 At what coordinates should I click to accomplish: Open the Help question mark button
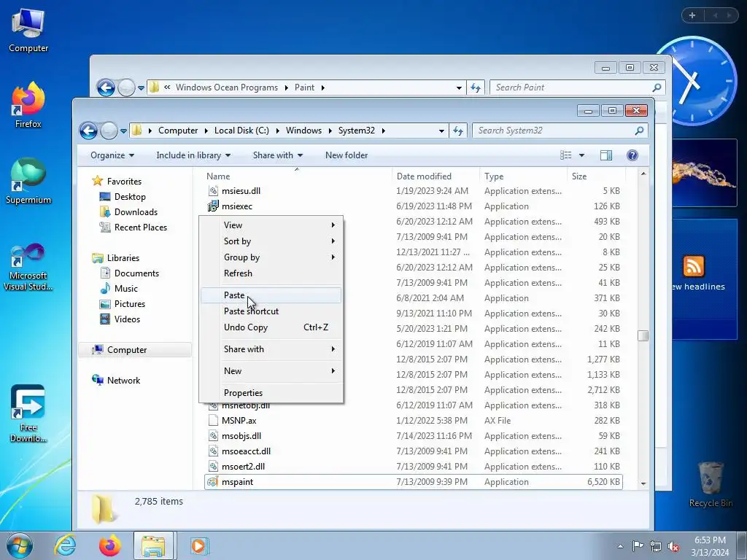click(632, 155)
